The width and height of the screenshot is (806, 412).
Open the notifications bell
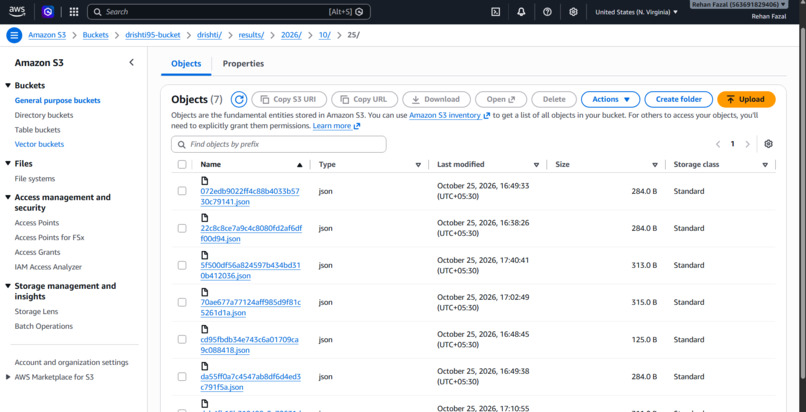[x=521, y=12]
